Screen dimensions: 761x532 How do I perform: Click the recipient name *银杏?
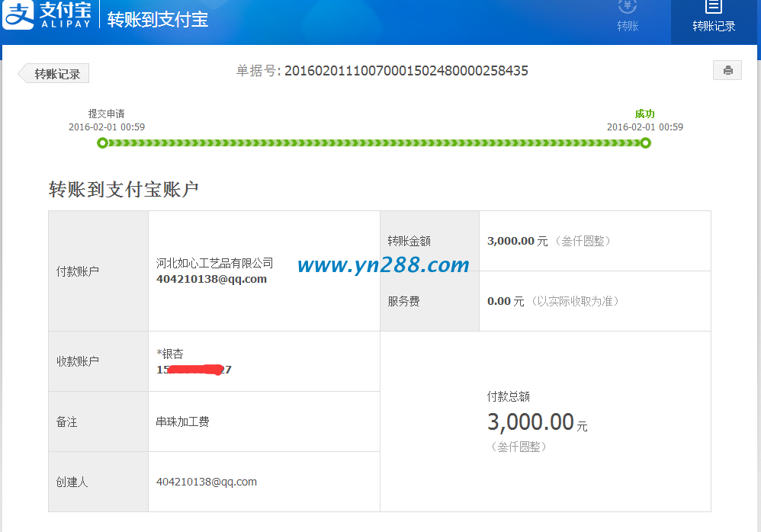pyautogui.click(x=169, y=352)
